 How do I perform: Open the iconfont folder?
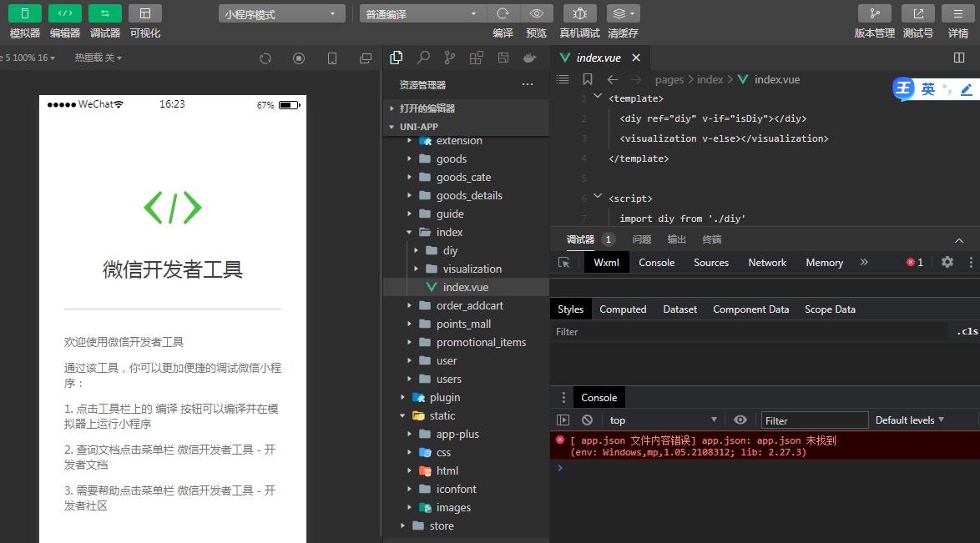(467, 490)
